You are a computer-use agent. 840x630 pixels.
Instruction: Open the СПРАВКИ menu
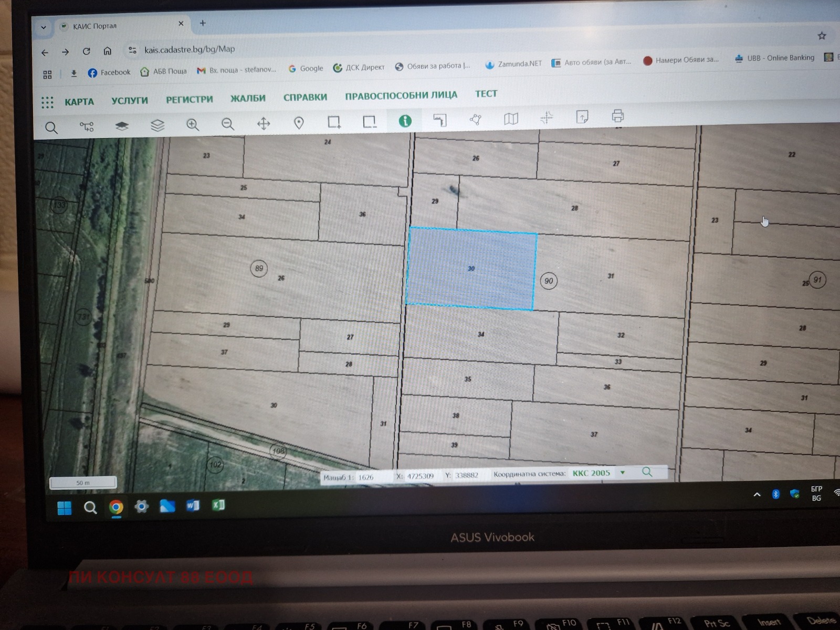[x=305, y=97]
